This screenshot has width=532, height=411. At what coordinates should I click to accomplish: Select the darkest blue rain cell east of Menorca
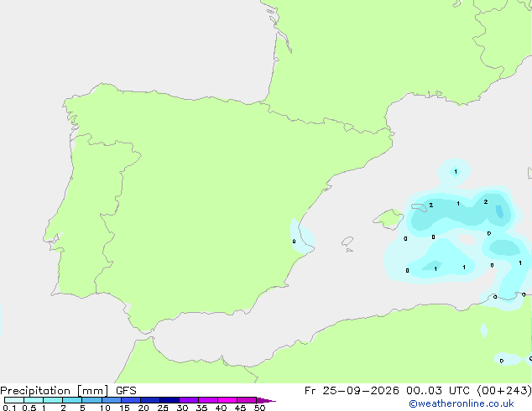499,211
